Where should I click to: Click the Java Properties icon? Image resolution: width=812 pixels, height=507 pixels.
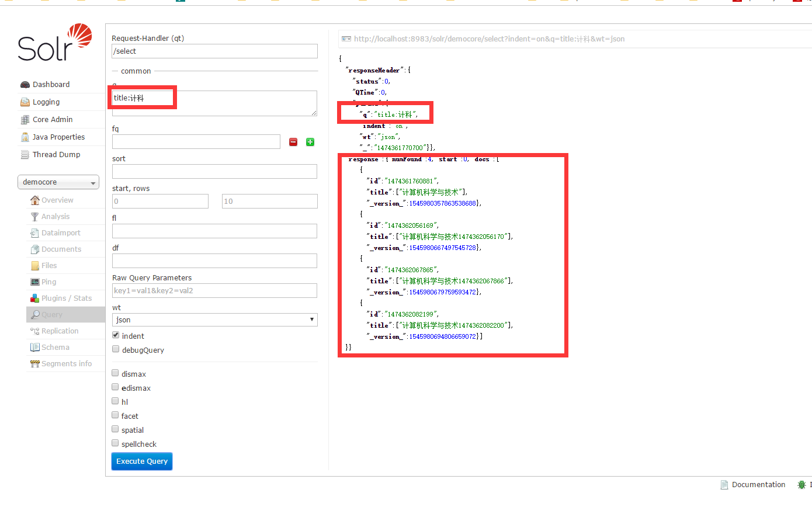[x=25, y=137]
